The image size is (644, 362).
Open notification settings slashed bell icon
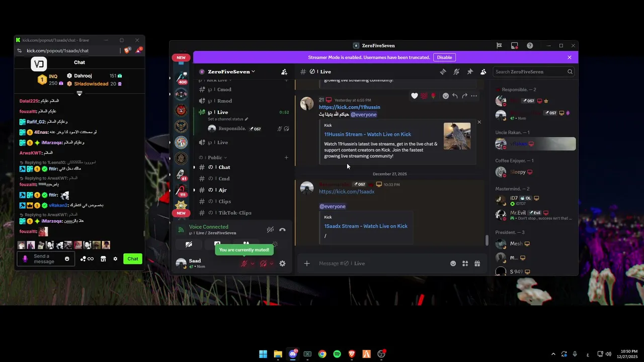456,72
